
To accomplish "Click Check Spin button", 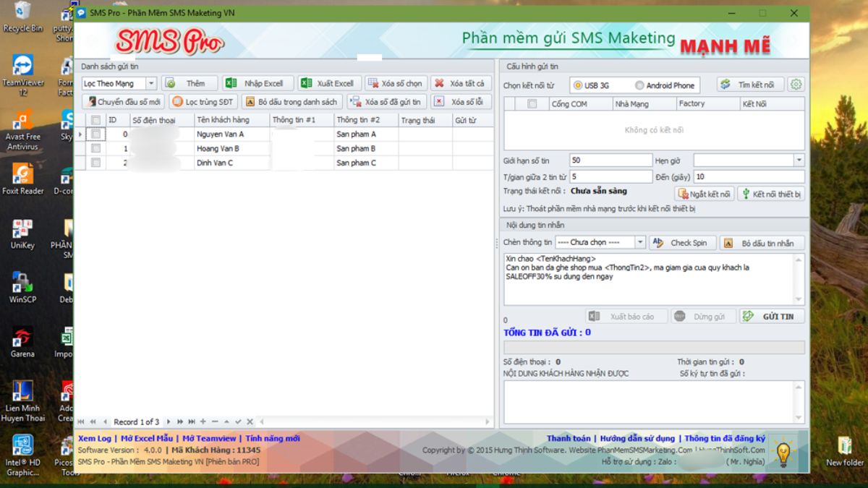I will pos(682,243).
